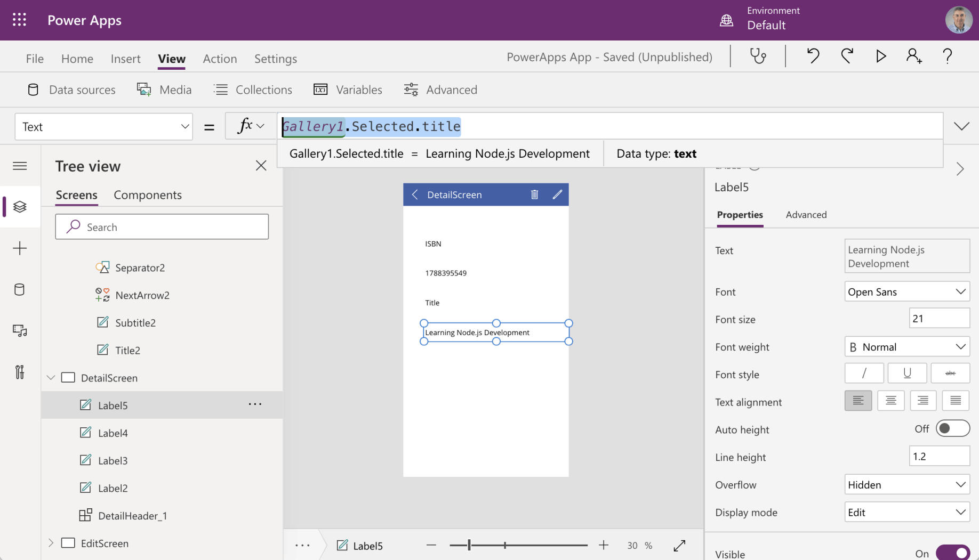979x560 pixels.
Task: Toggle the Visible switch off
Action: 952,553
